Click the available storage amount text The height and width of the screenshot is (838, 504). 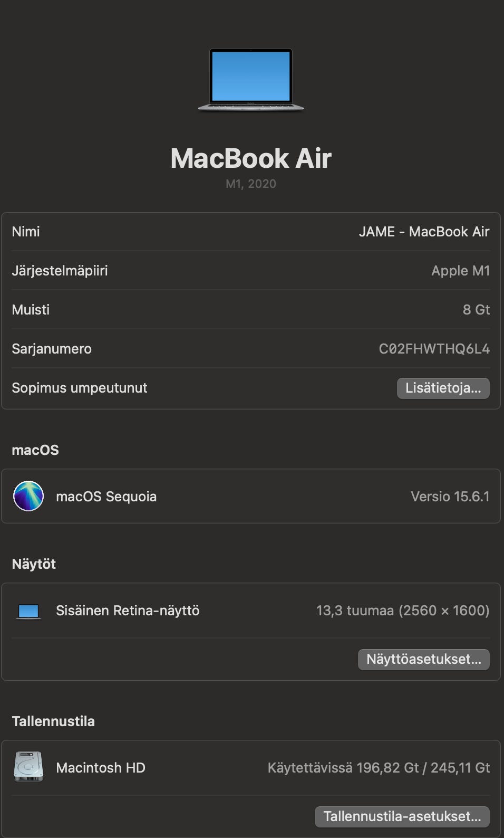(379, 768)
